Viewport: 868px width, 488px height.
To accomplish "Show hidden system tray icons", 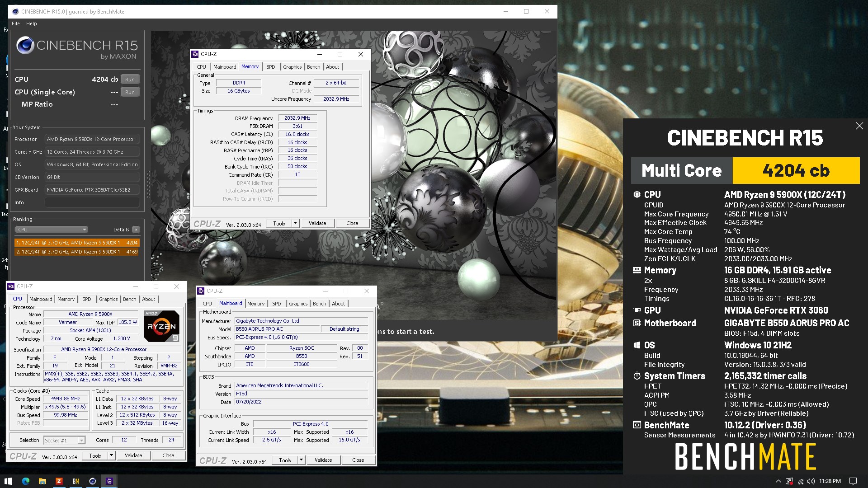I will 778,481.
